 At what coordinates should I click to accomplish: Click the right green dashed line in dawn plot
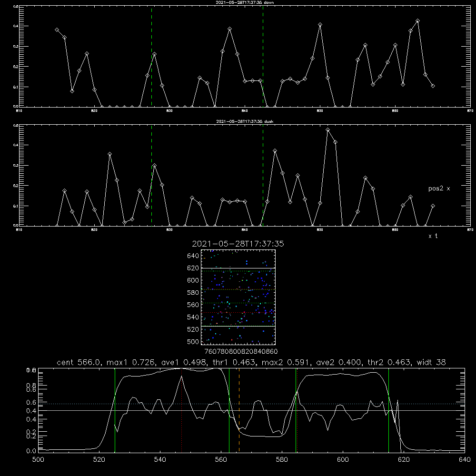coord(263,56)
